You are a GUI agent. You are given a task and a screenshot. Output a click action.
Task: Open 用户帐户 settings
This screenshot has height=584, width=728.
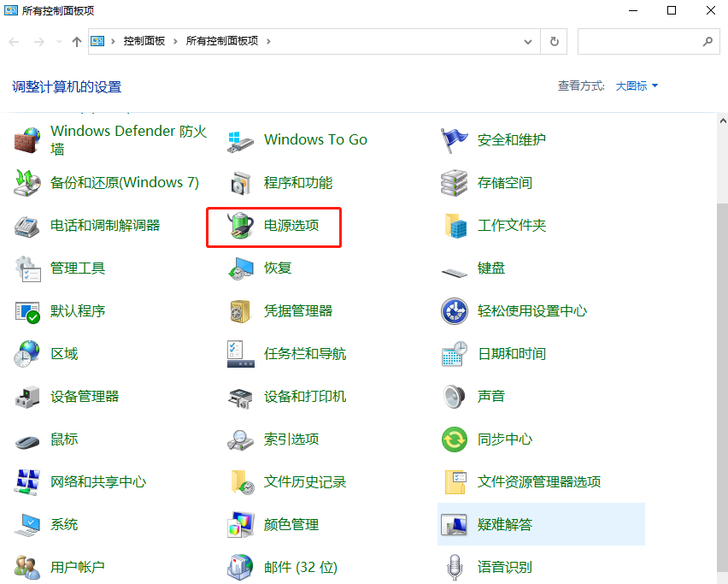pos(77,566)
